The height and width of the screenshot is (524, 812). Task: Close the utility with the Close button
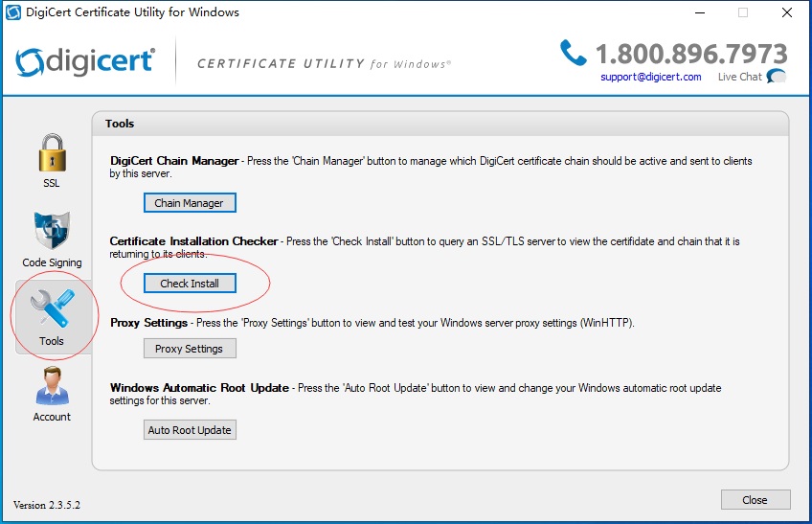(756, 500)
